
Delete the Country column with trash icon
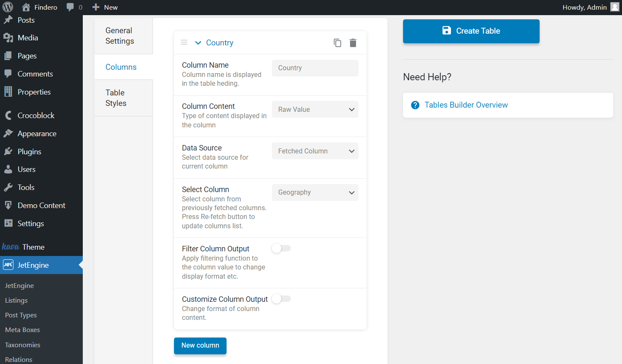pyautogui.click(x=353, y=43)
